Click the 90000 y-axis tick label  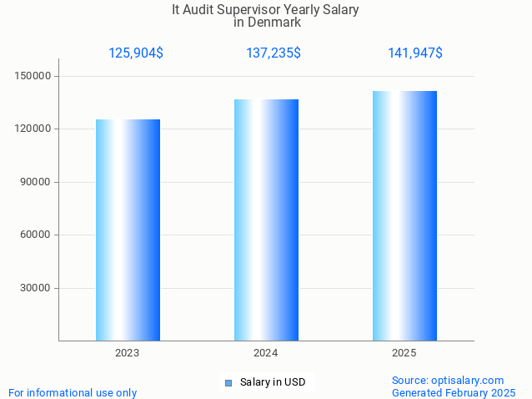tap(37, 182)
